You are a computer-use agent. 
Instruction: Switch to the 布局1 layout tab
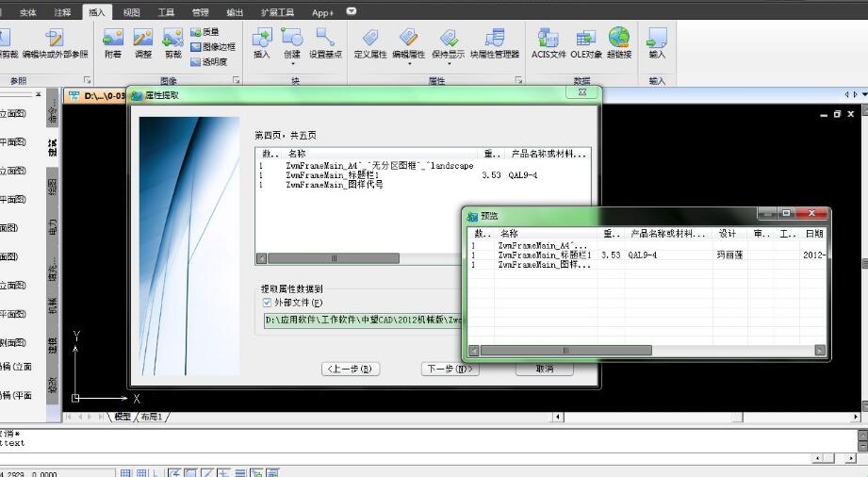click(152, 417)
